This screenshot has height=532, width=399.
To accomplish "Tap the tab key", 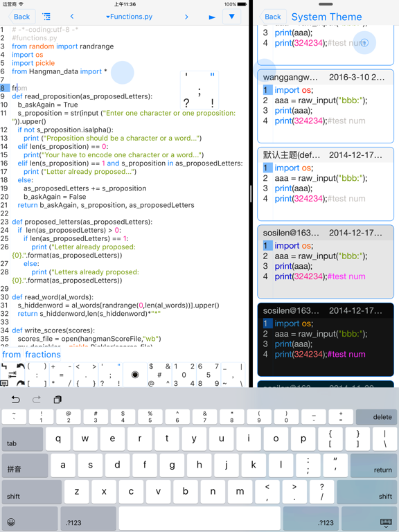I will click(22, 439).
